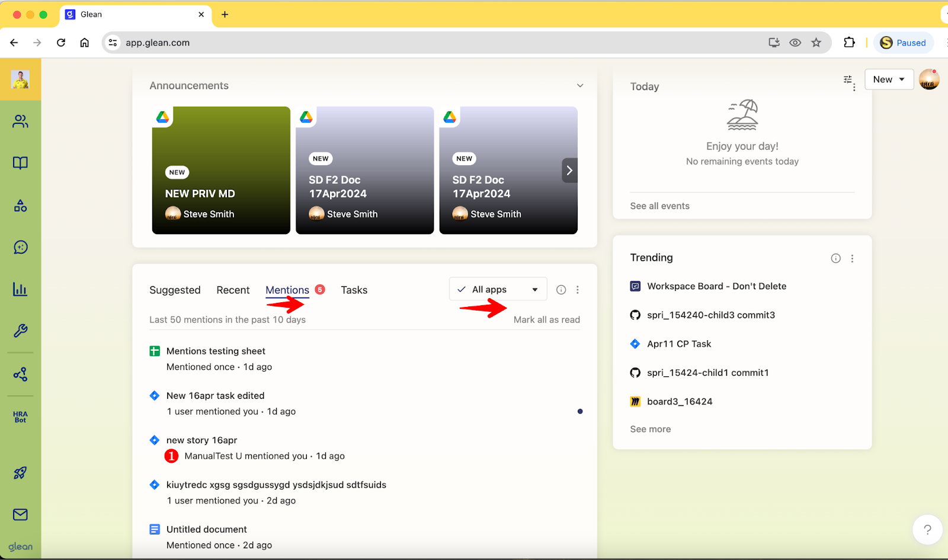Toggle unread dot on New 16apr task

(580, 411)
